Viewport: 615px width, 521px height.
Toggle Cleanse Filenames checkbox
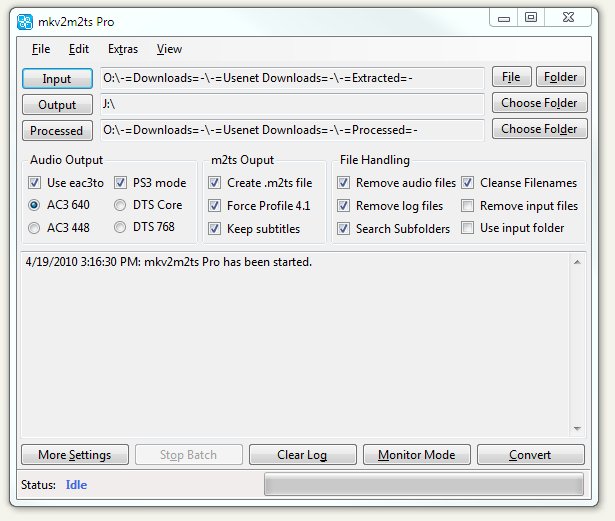(468, 183)
